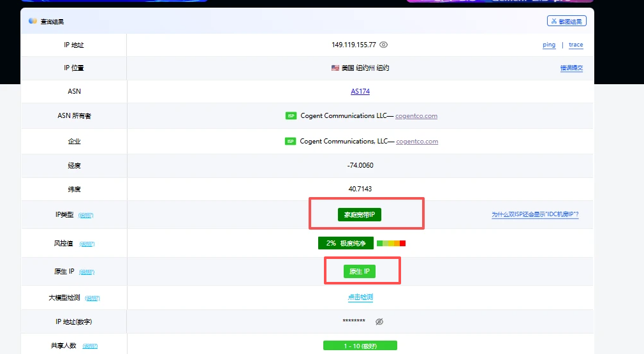644x354 pixels.
Task: Click the 原生 IP green badge
Action: click(x=360, y=272)
